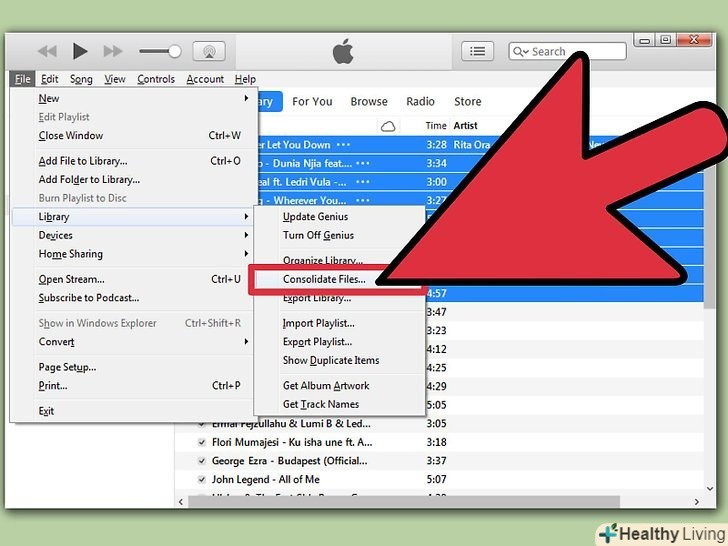Switch to the Browse tab
Viewport: 728px width, 546px height.
(369, 102)
